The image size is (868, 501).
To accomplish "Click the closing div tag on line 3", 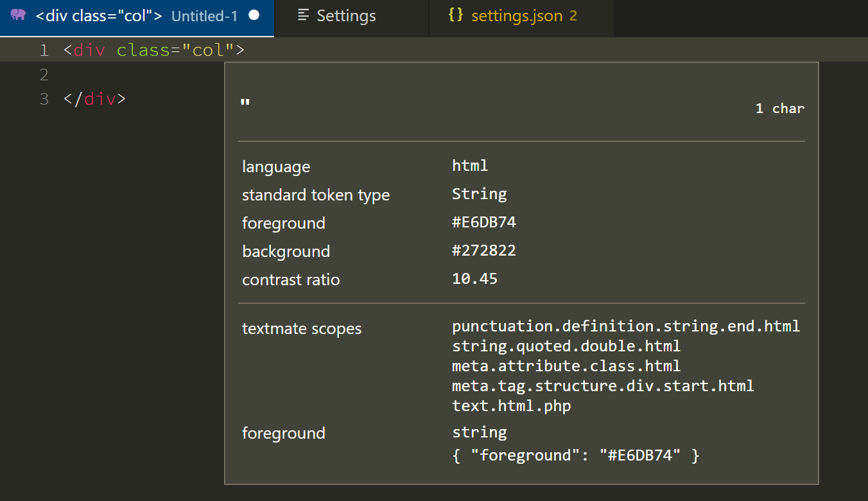I will (x=94, y=99).
